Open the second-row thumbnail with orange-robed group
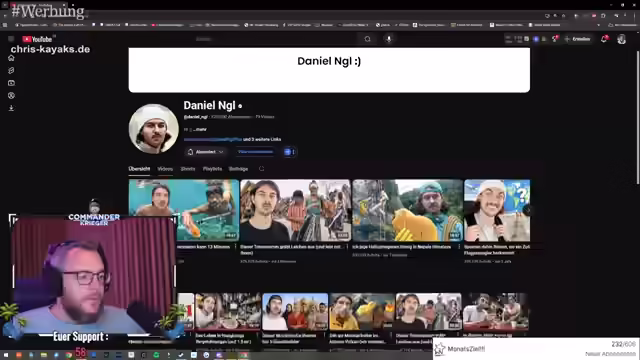Viewport: 640px width, 360px height. pos(295,311)
